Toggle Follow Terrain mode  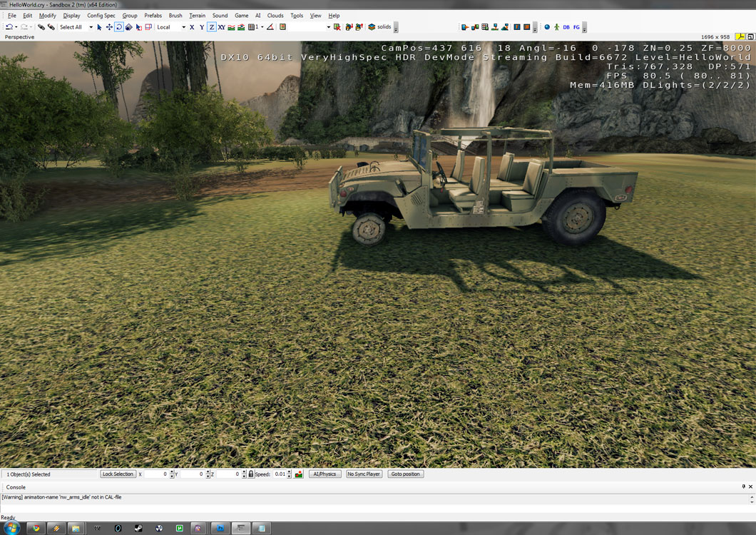tap(231, 27)
